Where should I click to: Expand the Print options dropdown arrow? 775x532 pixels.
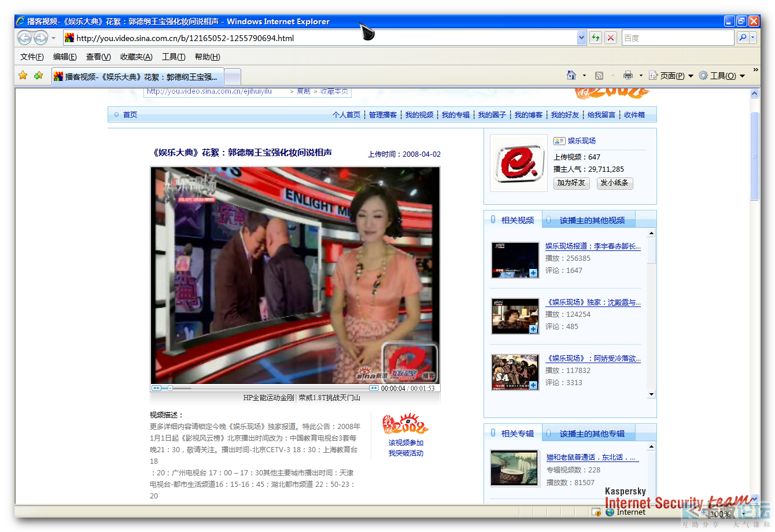641,76
